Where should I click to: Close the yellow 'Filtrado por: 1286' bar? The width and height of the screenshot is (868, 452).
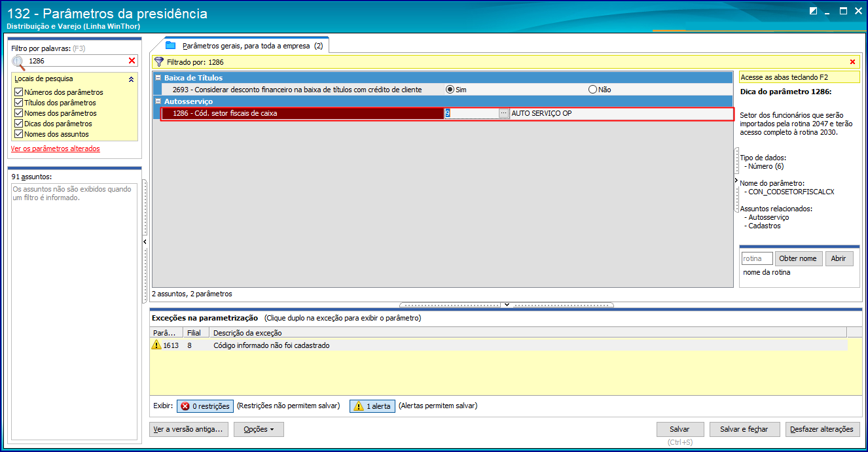pyautogui.click(x=852, y=62)
